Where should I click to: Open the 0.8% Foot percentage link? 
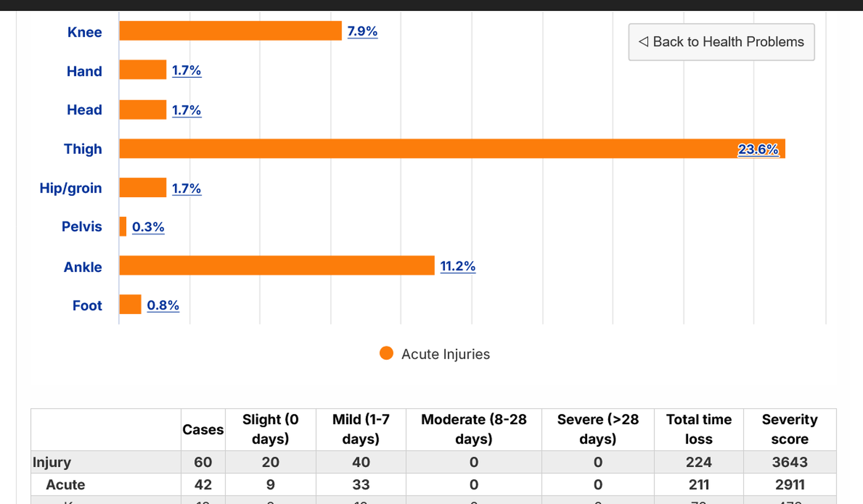(163, 305)
